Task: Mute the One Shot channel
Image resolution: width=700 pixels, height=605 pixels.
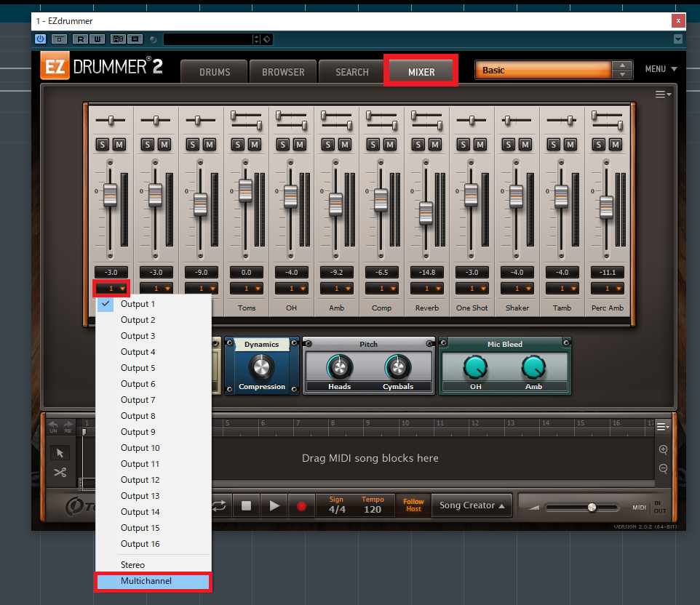Action: click(x=480, y=145)
